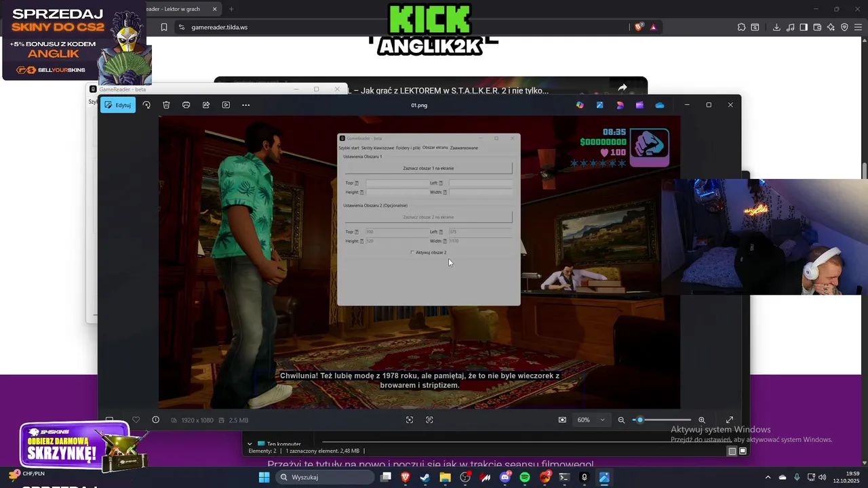Open OneDrive cloud icon in Photos title bar
The image size is (868, 488).
(659, 105)
